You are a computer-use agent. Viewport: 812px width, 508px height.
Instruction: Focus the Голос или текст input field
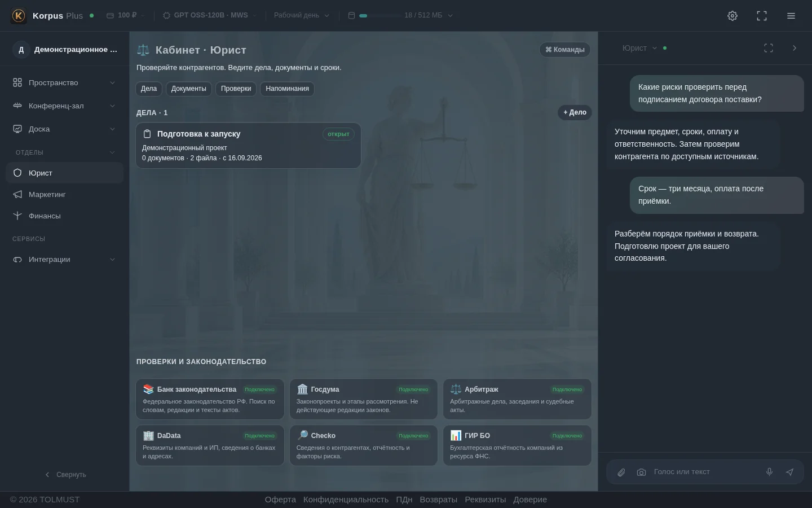[x=705, y=472]
